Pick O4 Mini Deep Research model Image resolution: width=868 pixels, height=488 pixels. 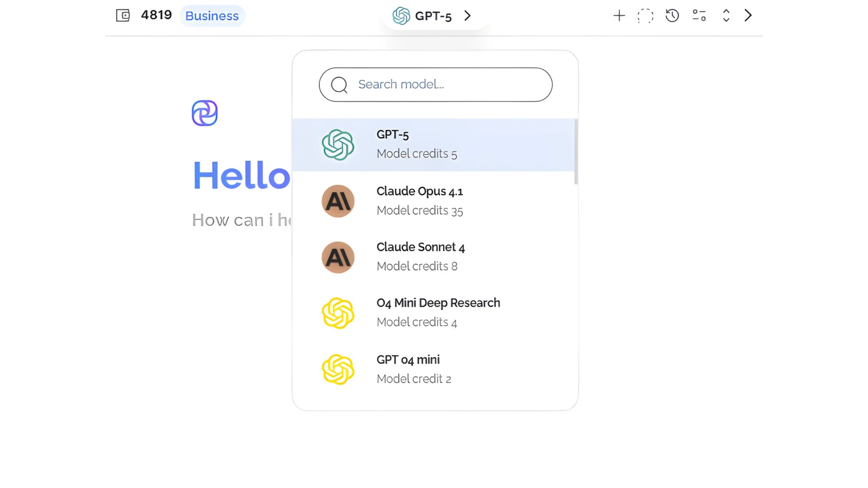coord(433,313)
